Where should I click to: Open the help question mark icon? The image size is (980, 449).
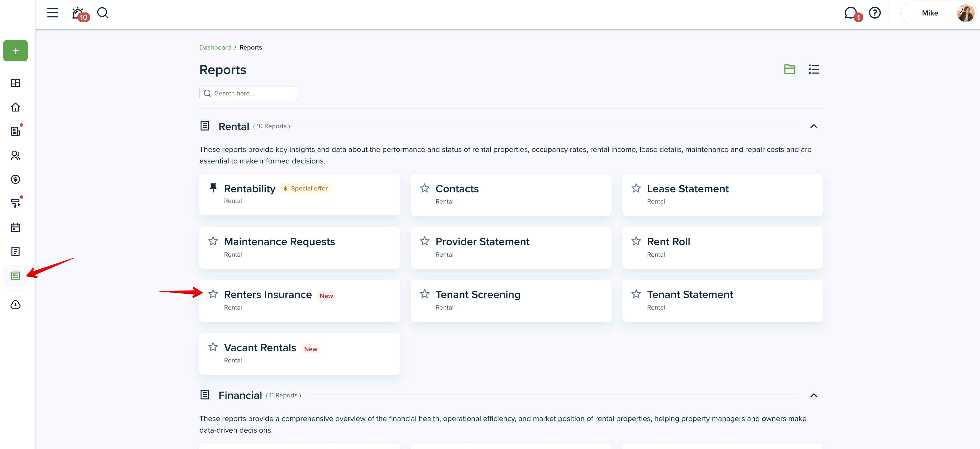click(875, 13)
